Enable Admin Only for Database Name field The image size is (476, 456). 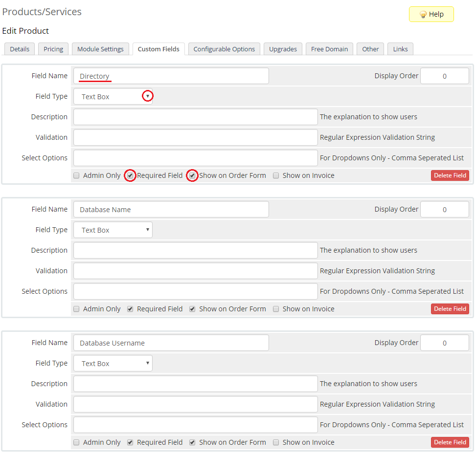tap(76, 309)
